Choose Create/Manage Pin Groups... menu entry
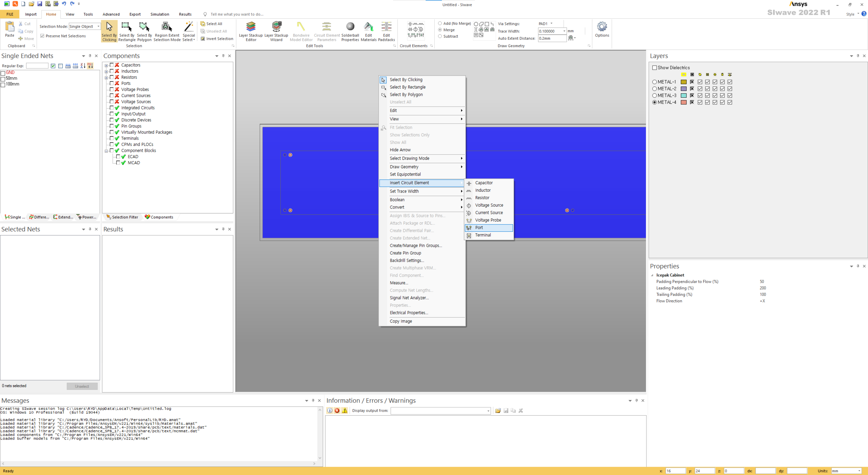Image resolution: width=868 pixels, height=475 pixels. click(x=422, y=246)
